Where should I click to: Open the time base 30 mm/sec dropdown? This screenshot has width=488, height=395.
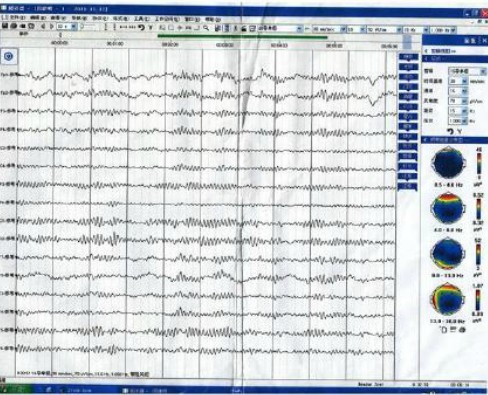[329, 29]
